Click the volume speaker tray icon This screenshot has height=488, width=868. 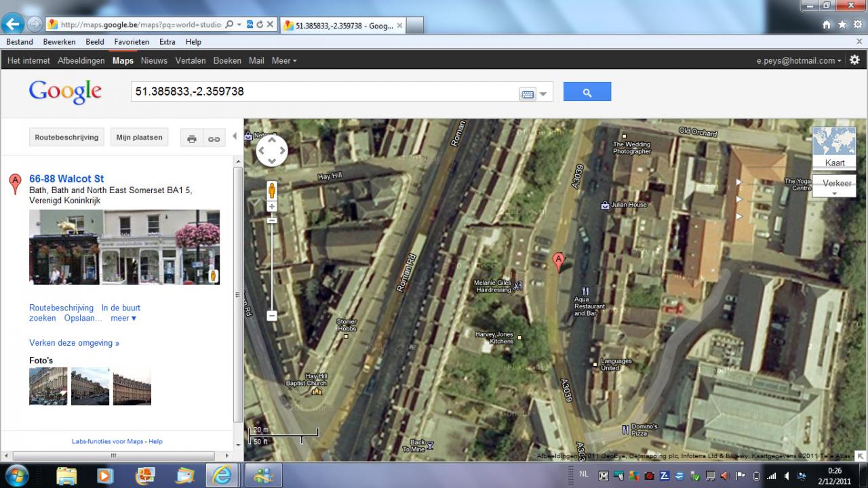787,476
